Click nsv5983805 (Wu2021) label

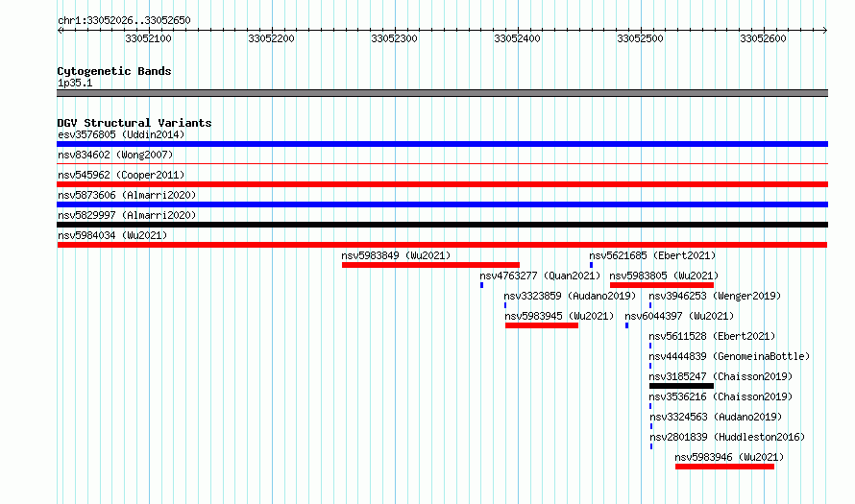pos(664,276)
